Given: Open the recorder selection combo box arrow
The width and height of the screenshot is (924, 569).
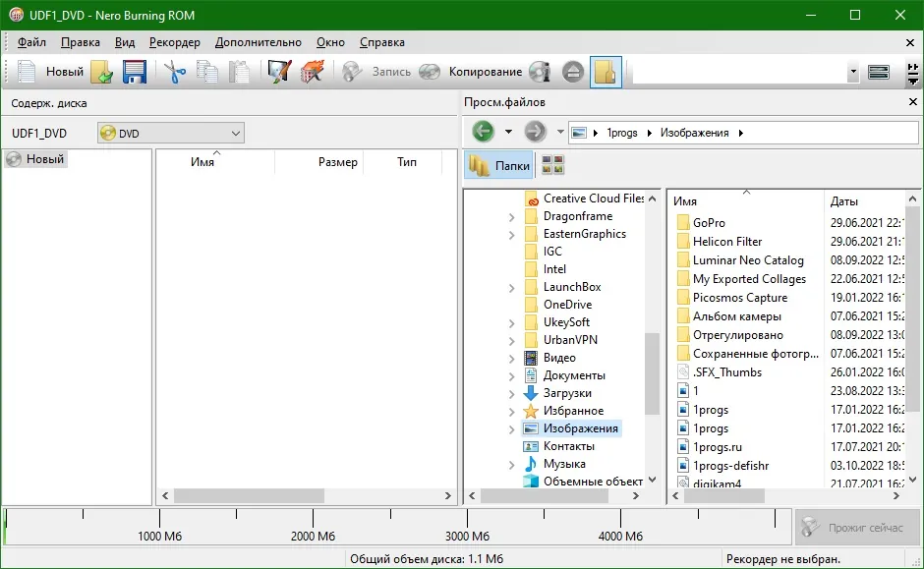Looking at the screenshot, I should pos(852,72).
